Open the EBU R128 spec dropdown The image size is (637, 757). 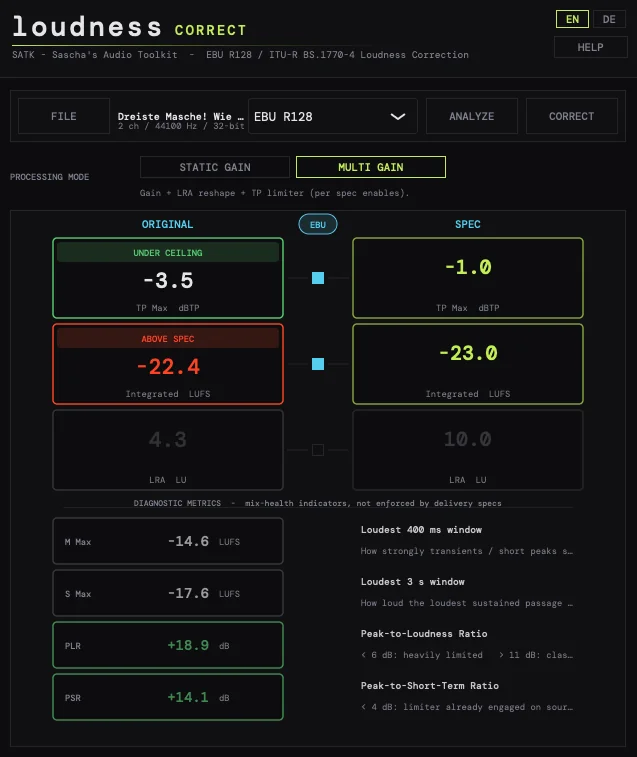tap(333, 116)
